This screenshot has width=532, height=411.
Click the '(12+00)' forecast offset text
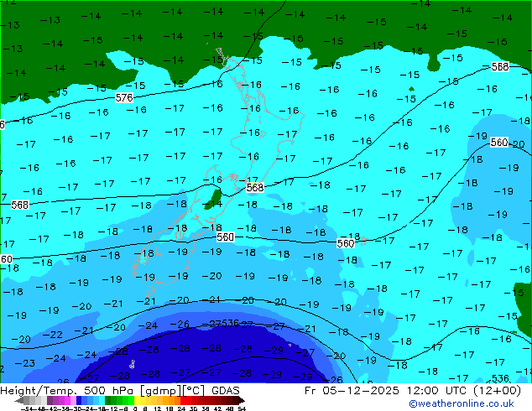click(x=497, y=391)
